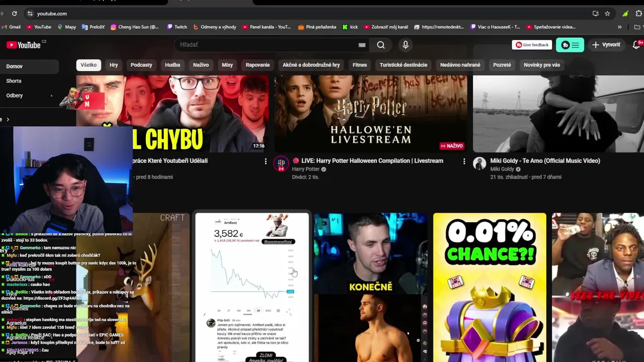Viewport: 644px width, 362px height.
Task: Open the Odmeny a výhody bookmark
Action: click(x=214, y=27)
